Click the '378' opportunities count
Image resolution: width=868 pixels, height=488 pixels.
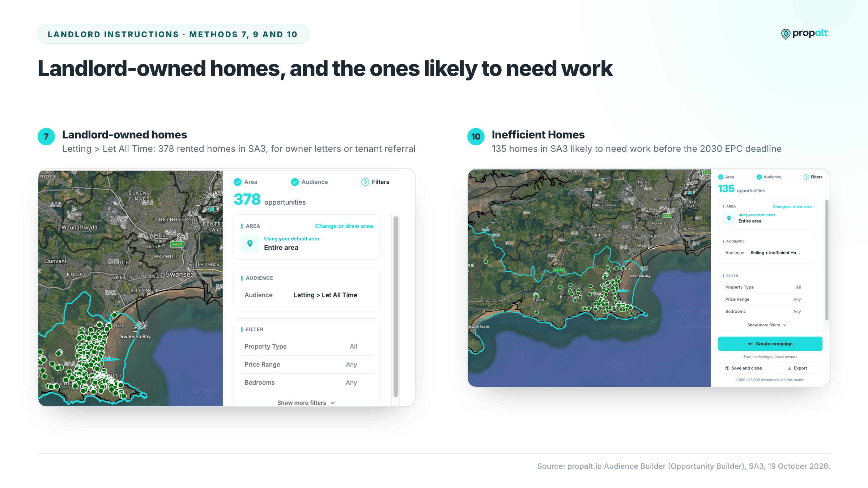[x=247, y=199]
